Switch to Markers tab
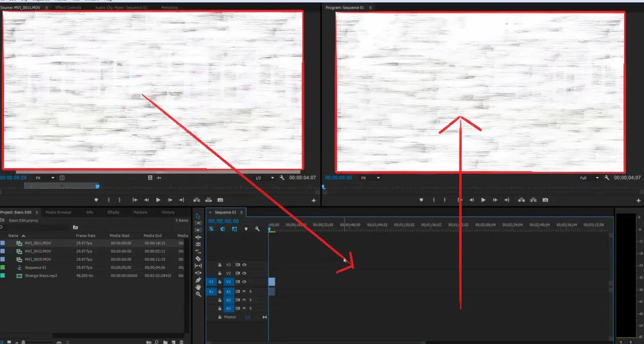644x344 pixels. (140, 212)
